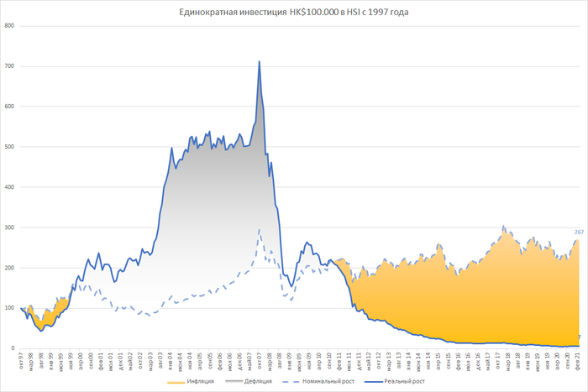This screenshot has height=392, width=588.
Task: Click the Реальный рост peak near 700
Action: [x=259, y=62]
